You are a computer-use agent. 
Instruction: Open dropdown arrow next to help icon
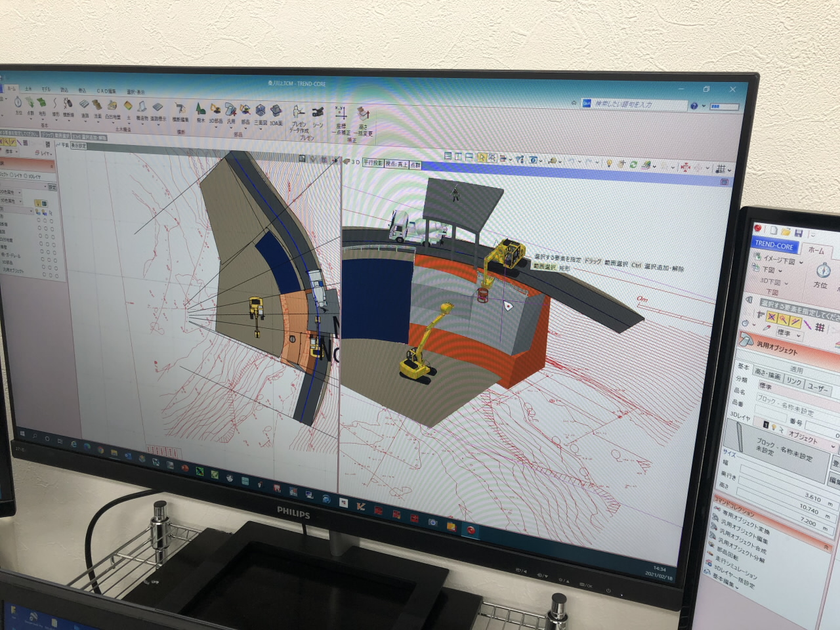point(704,106)
